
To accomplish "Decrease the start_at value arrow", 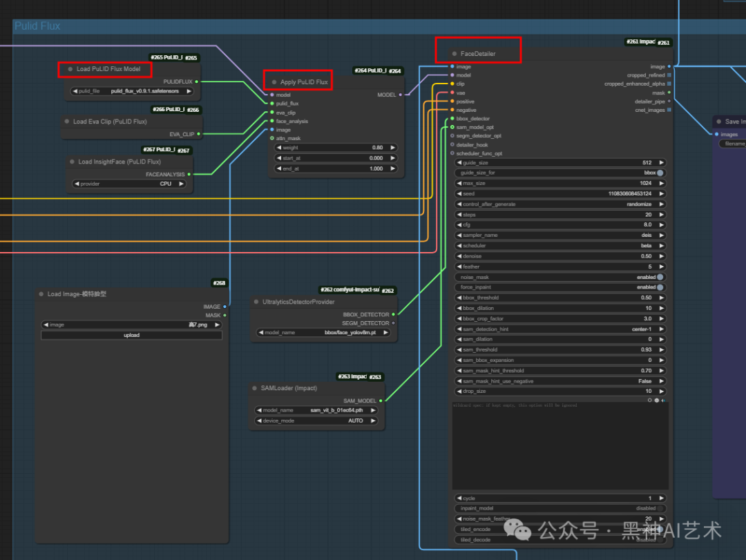I will (x=279, y=158).
